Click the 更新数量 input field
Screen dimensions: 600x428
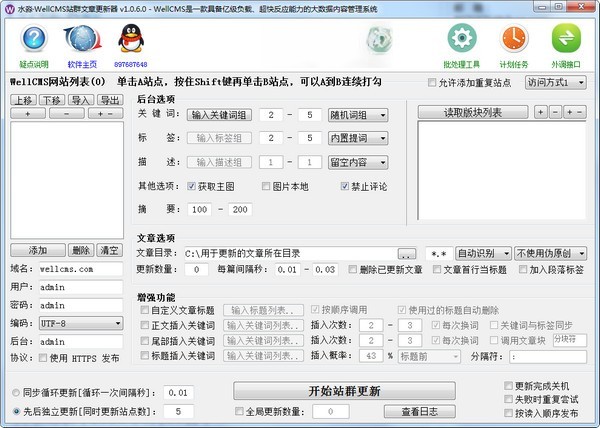tap(196, 269)
